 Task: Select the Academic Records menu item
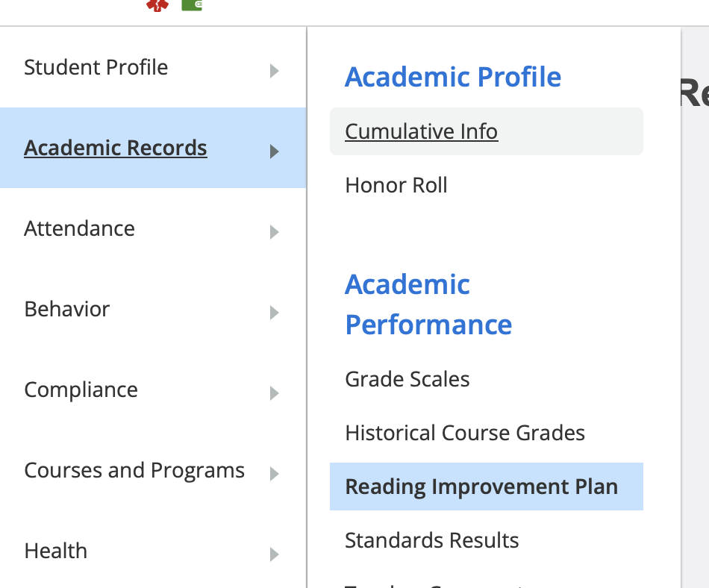[116, 148]
